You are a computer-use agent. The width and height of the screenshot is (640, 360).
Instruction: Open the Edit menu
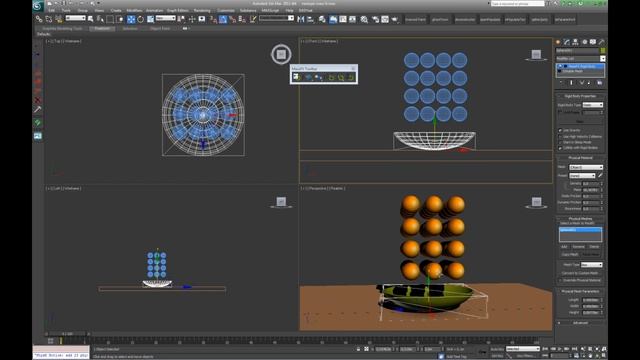pos(52,11)
